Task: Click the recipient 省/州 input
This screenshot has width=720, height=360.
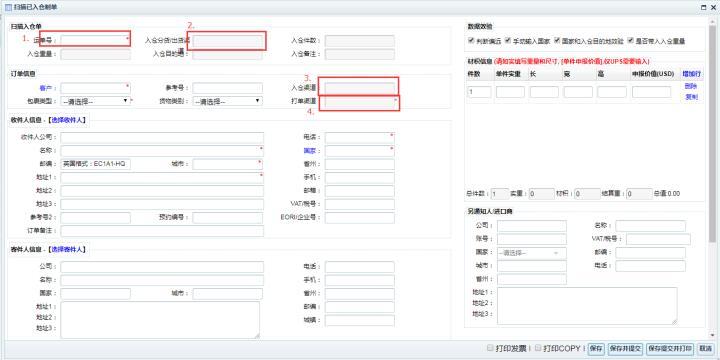Action: pyautogui.click(x=360, y=164)
